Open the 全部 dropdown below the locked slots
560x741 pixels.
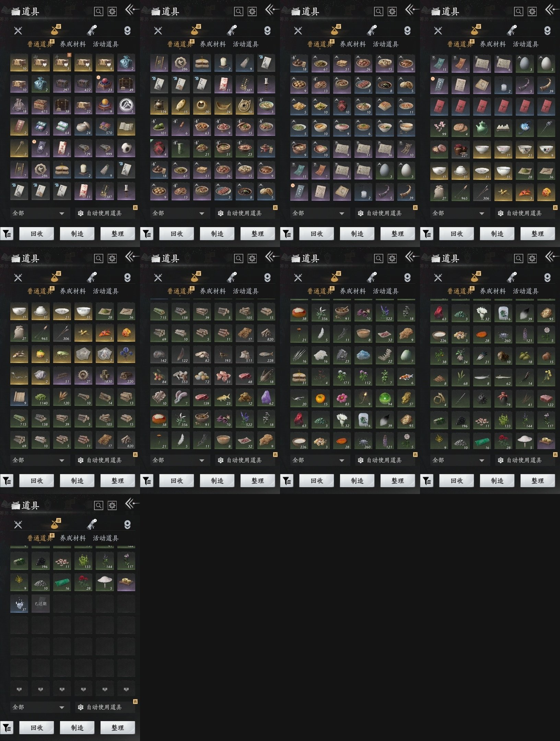point(38,707)
